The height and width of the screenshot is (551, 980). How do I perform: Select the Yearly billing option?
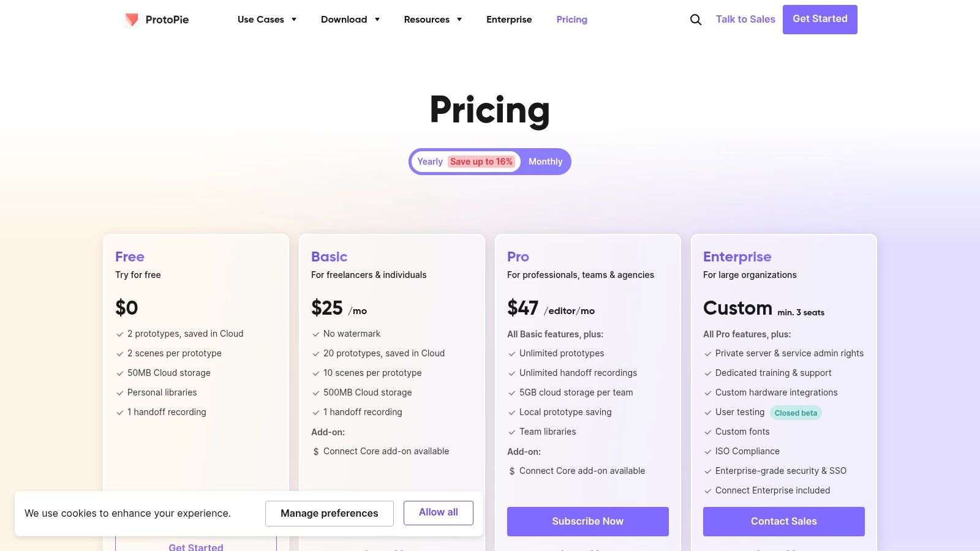430,162
